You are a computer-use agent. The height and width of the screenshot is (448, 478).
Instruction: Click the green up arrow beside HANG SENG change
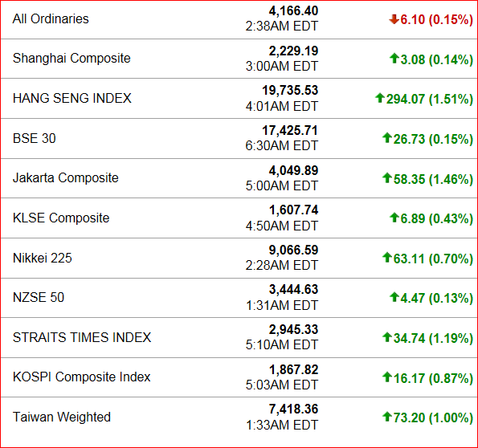click(379, 98)
